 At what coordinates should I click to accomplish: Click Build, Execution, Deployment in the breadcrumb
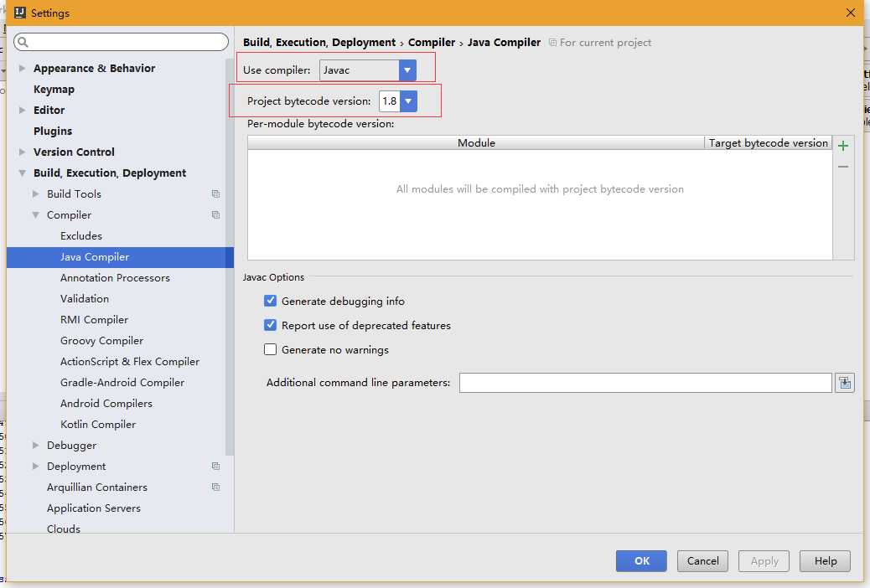point(319,42)
